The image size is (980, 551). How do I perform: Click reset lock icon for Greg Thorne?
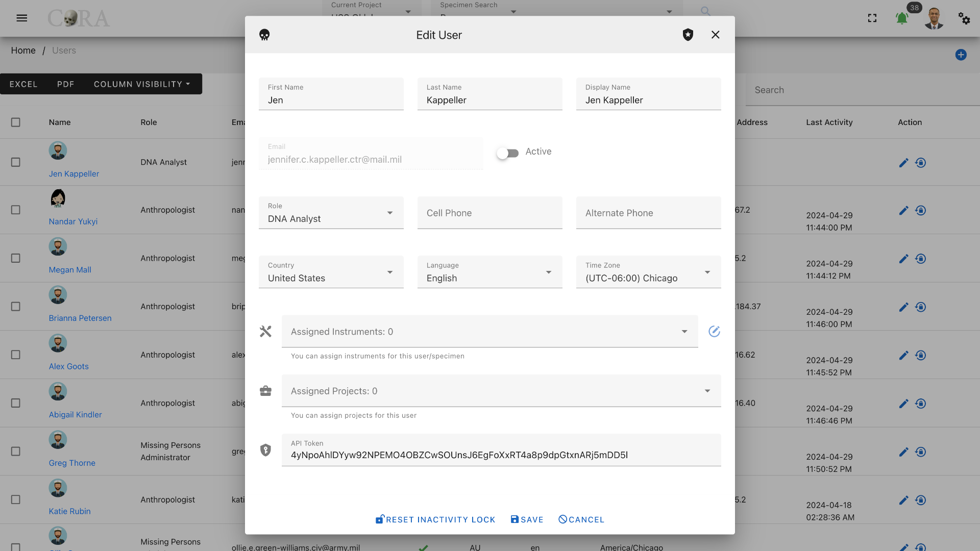(921, 452)
